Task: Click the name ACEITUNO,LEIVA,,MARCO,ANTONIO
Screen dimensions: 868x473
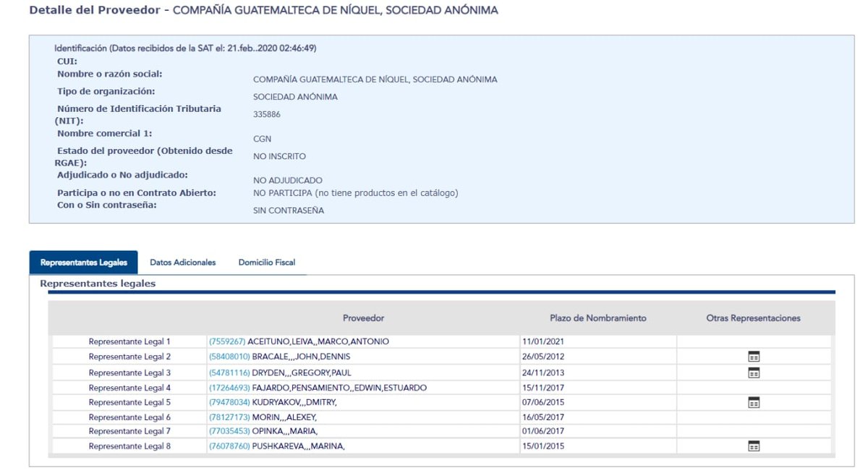Action: click(318, 341)
